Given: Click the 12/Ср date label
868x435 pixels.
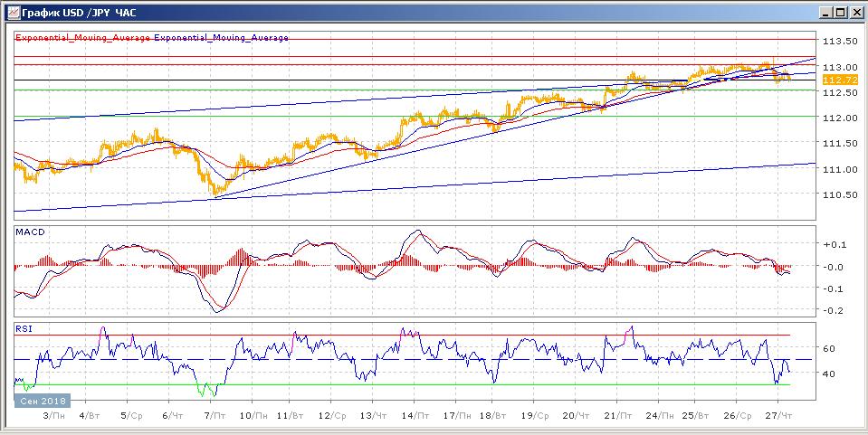Looking at the screenshot, I should [333, 414].
